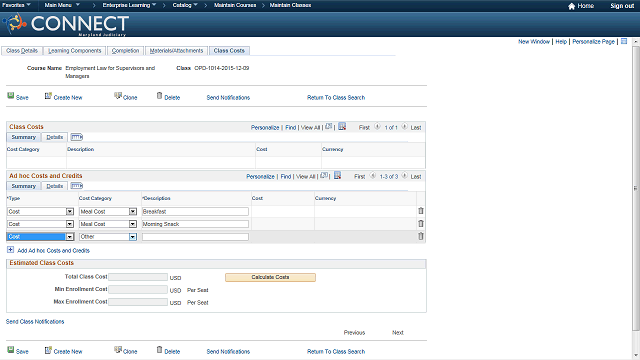
Task: Open Details tab in Ad hoc Costs grid
Action: [55, 186]
